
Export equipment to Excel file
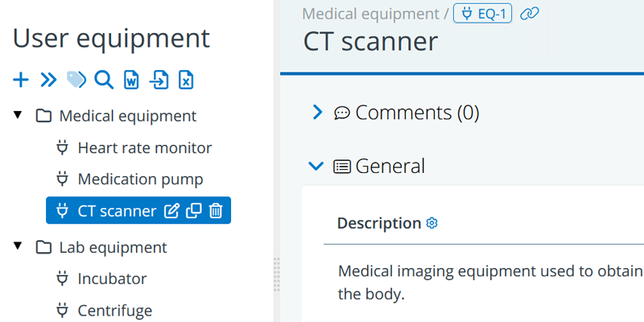[186, 79]
